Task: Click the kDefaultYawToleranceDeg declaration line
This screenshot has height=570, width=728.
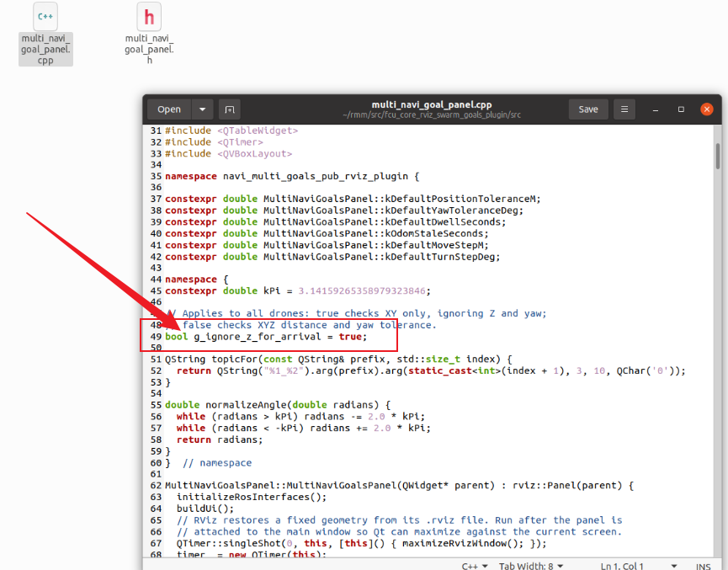Action: [x=344, y=210]
